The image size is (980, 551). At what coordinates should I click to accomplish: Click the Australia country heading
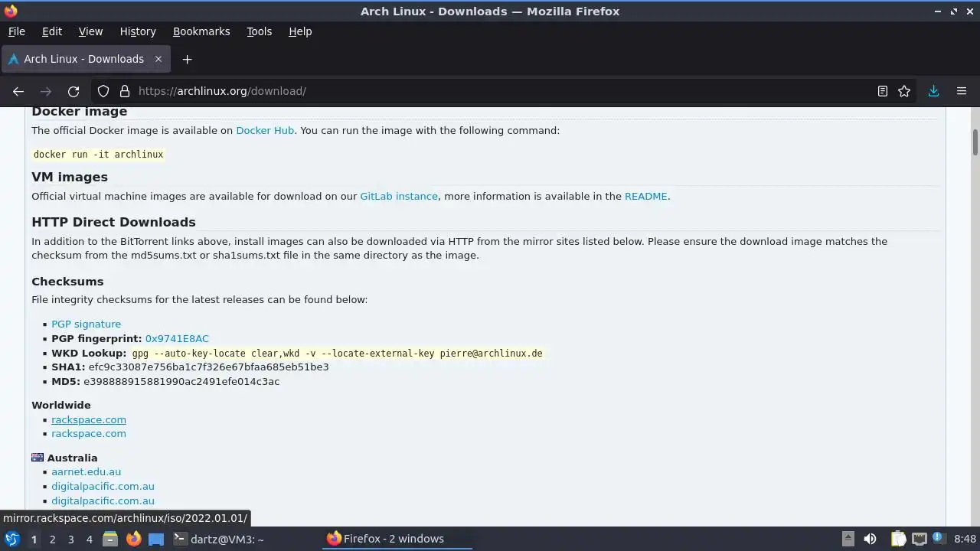click(x=72, y=458)
